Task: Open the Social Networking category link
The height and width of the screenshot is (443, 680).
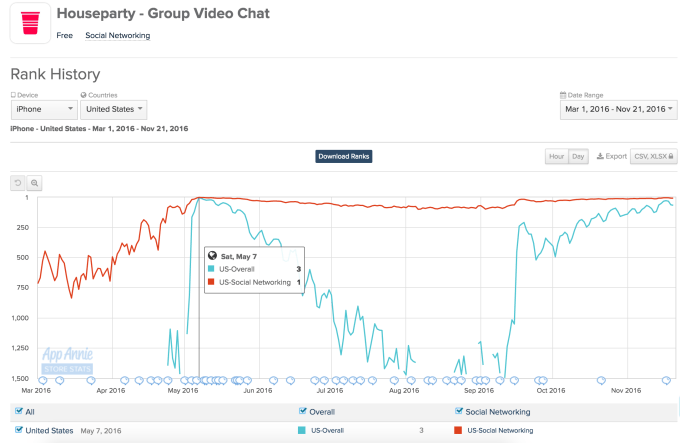Action: pos(117,36)
